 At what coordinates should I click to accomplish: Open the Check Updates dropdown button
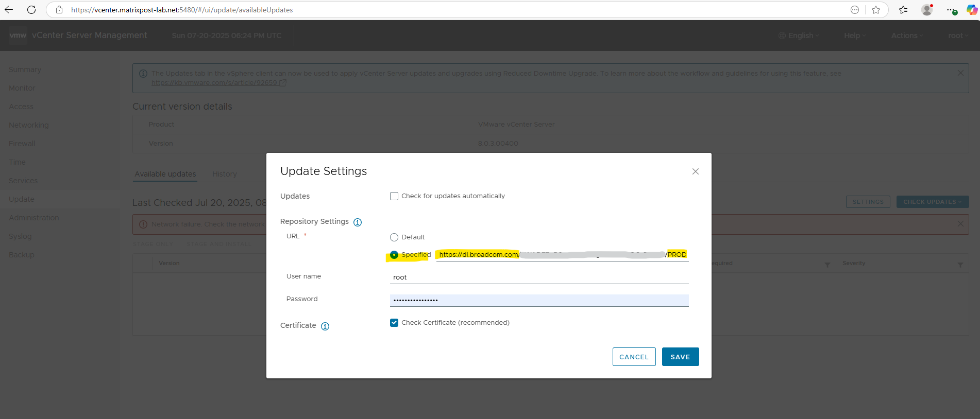click(933, 202)
